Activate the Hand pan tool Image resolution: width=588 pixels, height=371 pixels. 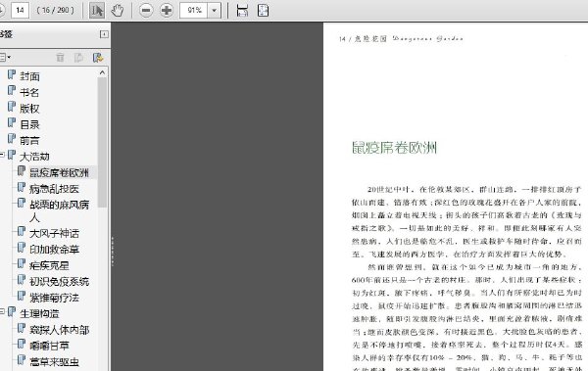pos(118,10)
